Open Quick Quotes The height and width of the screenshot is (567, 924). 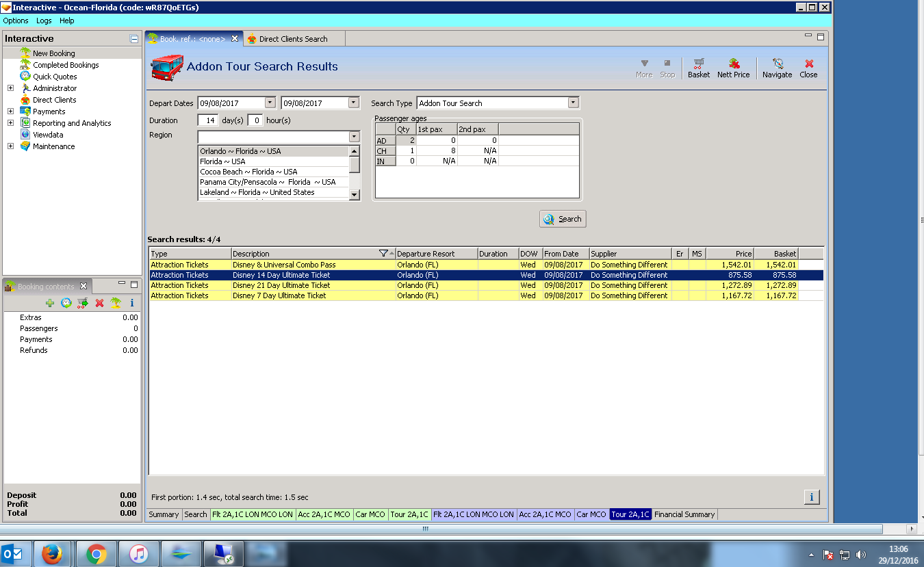[x=55, y=77]
